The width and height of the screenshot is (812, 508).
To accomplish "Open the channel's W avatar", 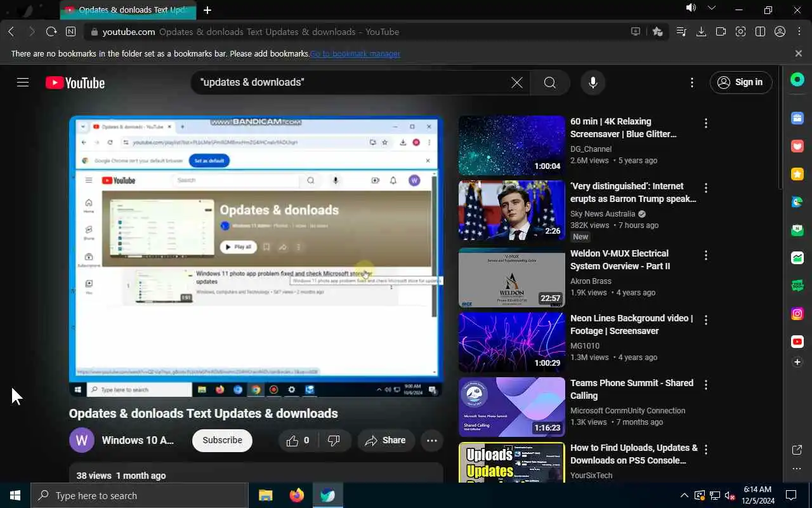I will point(82,440).
